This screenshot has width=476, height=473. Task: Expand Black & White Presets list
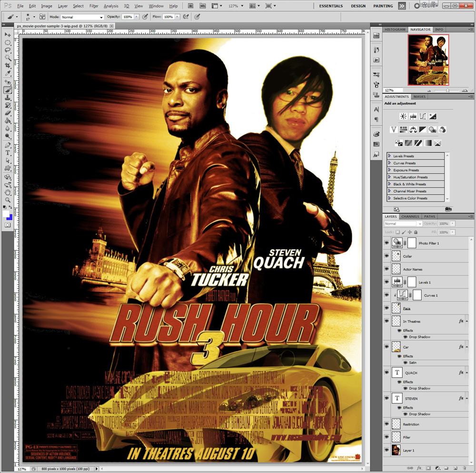389,184
